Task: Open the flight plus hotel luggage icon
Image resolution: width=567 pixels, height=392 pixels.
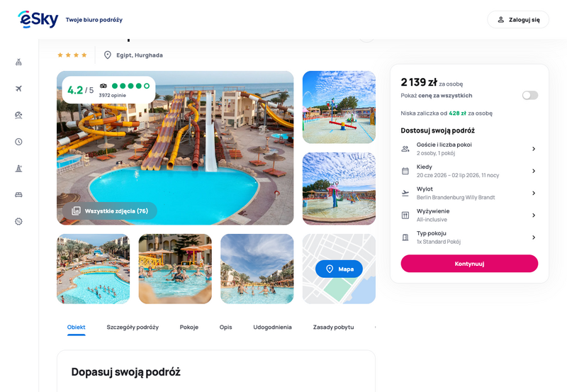Action: click(x=19, y=62)
